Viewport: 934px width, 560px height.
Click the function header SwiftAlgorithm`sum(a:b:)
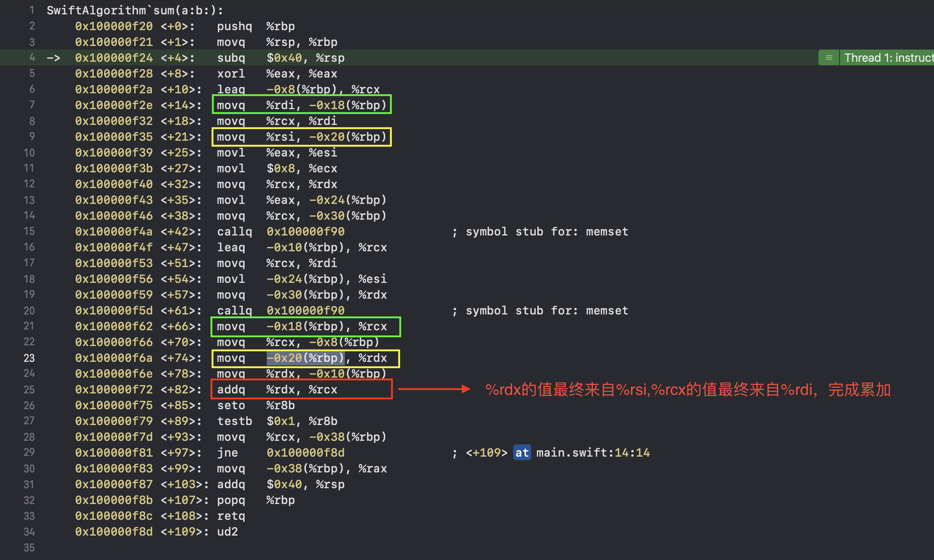point(135,10)
